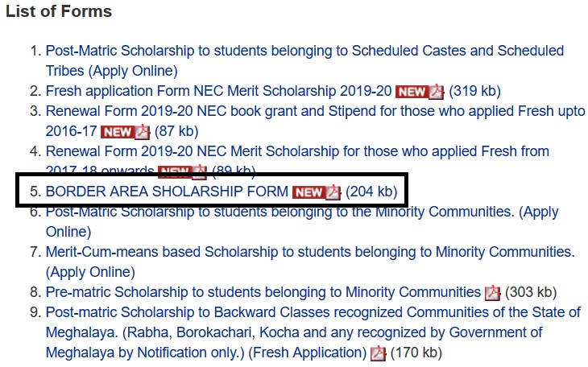
Task: Click PDF icon beside Backward Classes Fresh Application
Action: [378, 353]
